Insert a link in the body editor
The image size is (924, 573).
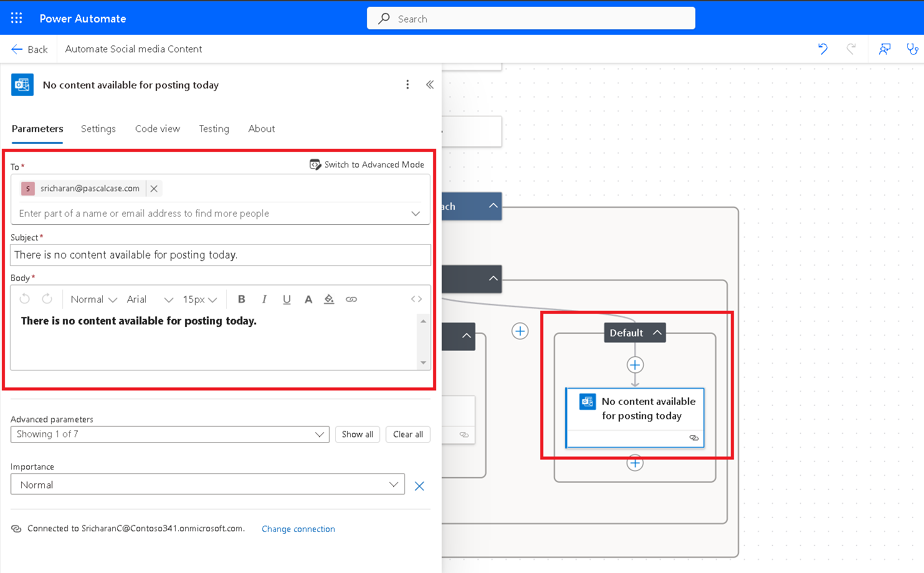click(351, 300)
